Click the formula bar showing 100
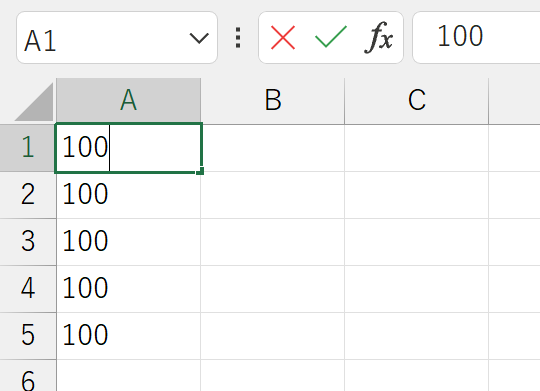Image resolution: width=540 pixels, height=391 pixels. [476, 38]
